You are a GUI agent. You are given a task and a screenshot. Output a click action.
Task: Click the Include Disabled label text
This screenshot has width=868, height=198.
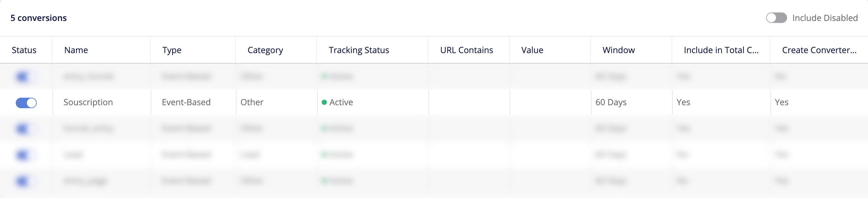tap(825, 18)
